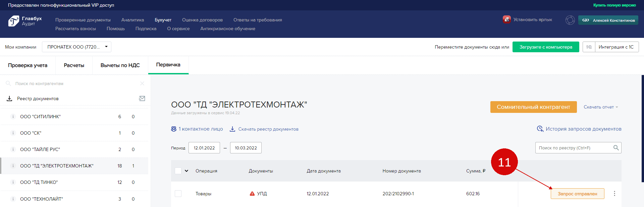
Task: Click the contact persons people icon
Action: pyautogui.click(x=174, y=129)
